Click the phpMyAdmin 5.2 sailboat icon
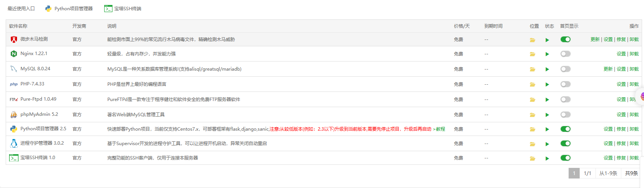Image resolution: width=644 pixels, height=188 pixels. pyautogui.click(x=14, y=114)
